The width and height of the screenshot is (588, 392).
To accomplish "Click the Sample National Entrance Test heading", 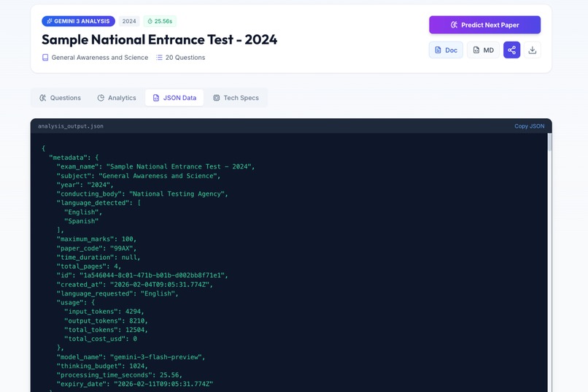I will 159,39.
